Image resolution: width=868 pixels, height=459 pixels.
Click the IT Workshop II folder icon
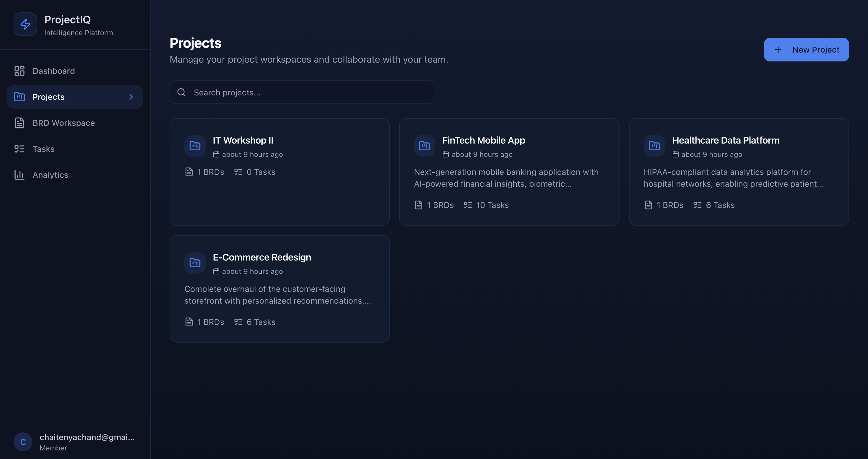pos(195,146)
